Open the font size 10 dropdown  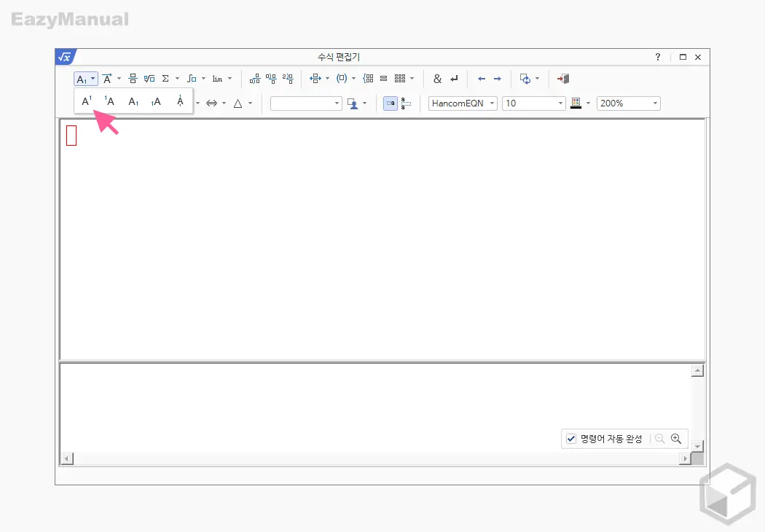[534, 103]
